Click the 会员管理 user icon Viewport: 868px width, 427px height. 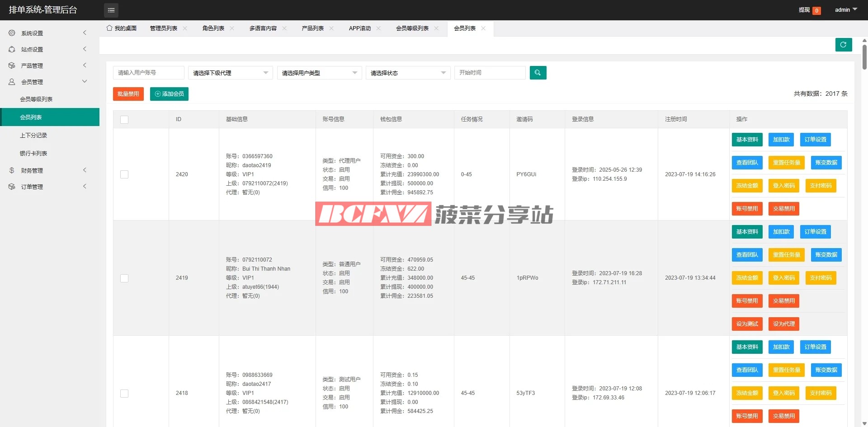12,82
